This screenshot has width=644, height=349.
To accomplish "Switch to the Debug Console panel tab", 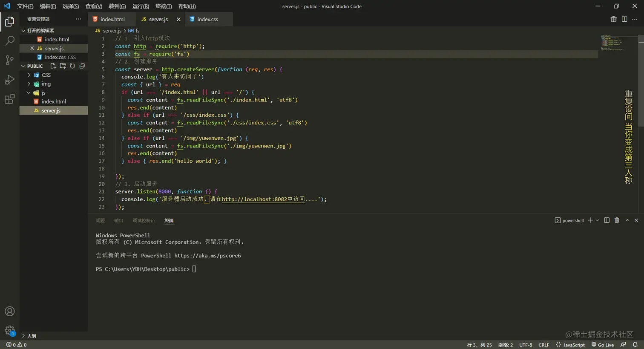I will click(x=144, y=220).
